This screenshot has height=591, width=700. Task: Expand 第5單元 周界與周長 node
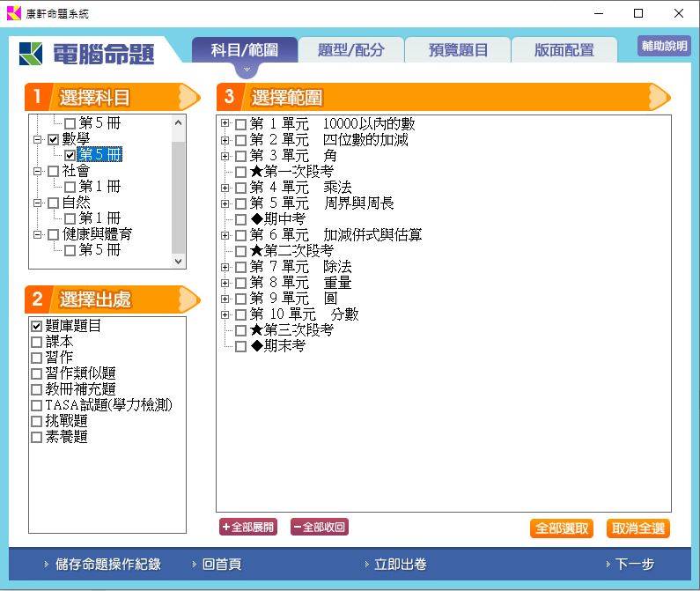[225, 203]
